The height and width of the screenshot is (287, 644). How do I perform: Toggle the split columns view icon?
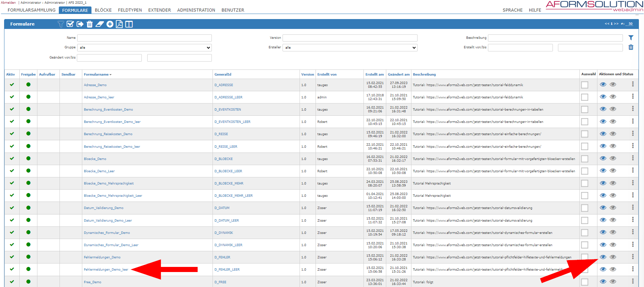click(x=129, y=24)
